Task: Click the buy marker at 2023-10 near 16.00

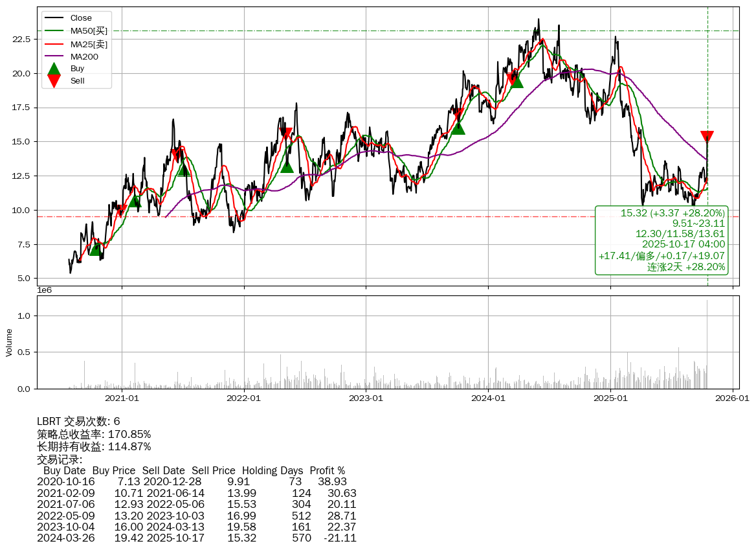Action: 458,128
